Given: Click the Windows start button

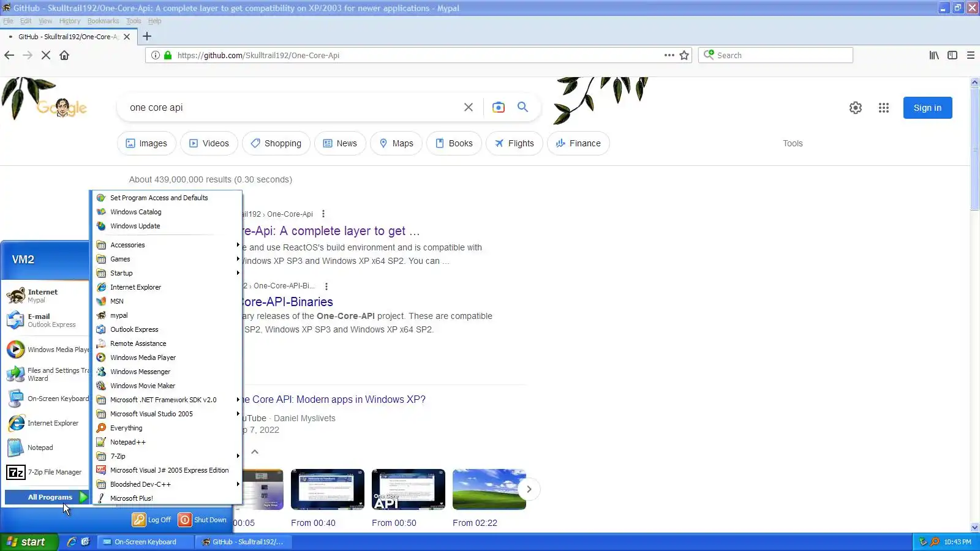Looking at the screenshot, I should point(29,542).
